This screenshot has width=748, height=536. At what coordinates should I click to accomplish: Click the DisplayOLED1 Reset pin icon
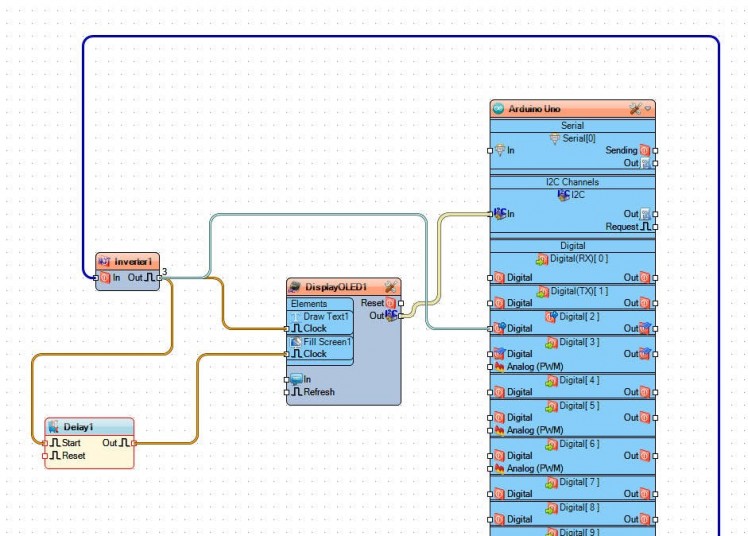point(391,303)
